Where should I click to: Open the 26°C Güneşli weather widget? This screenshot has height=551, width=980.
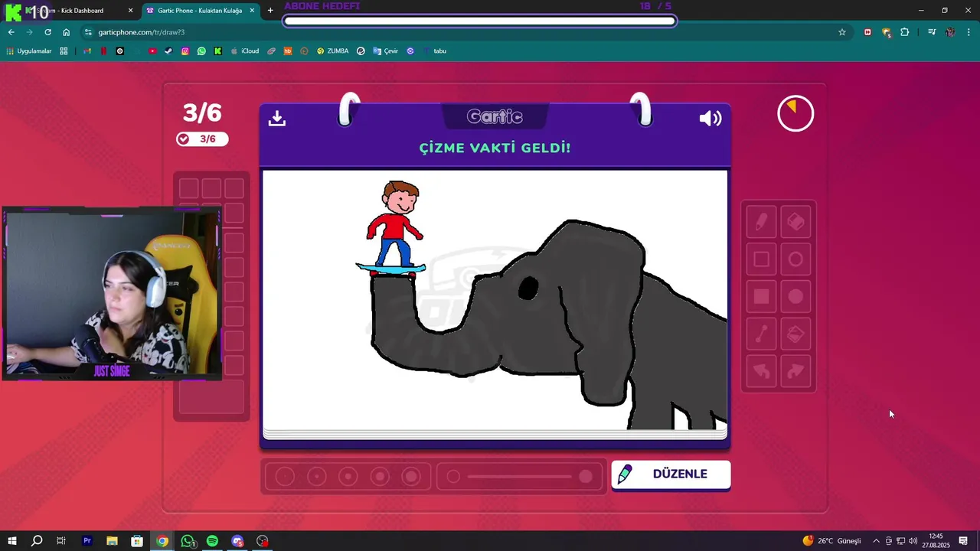coord(831,541)
